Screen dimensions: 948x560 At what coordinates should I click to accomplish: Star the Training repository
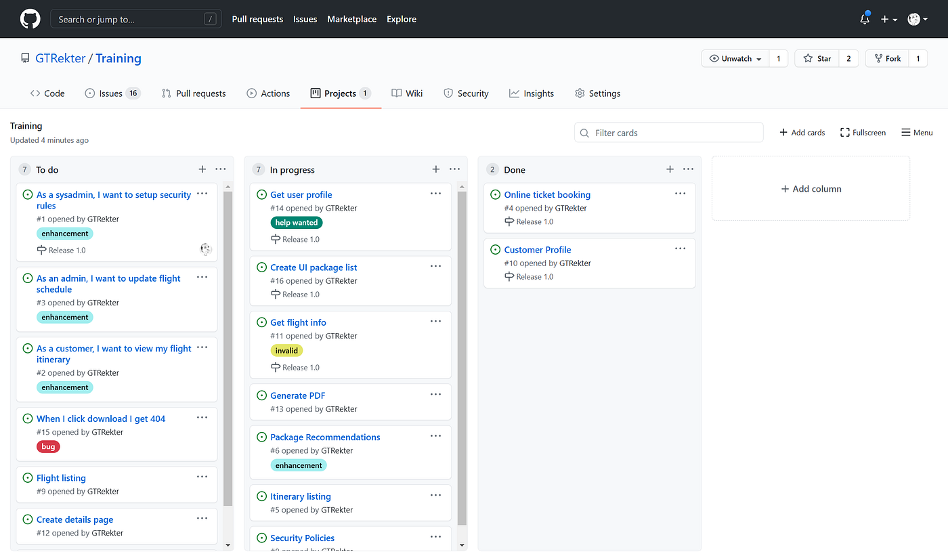817,58
